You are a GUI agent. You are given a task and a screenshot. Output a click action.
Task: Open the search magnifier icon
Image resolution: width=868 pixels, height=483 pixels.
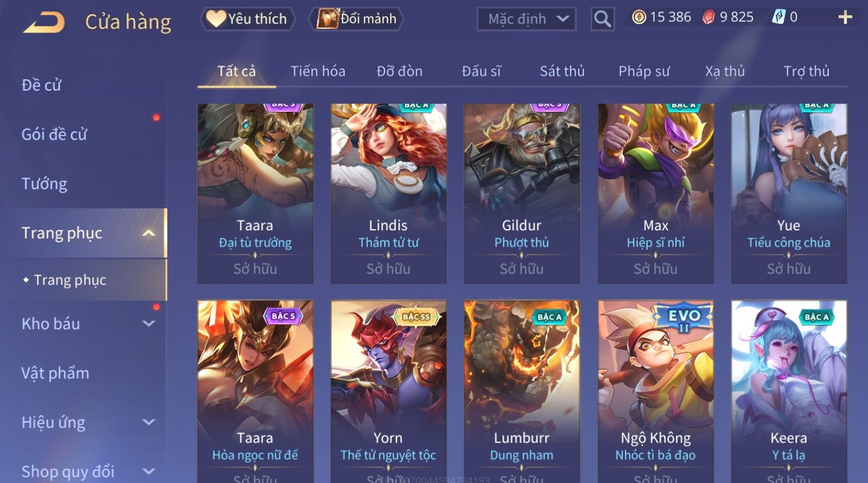tap(602, 19)
